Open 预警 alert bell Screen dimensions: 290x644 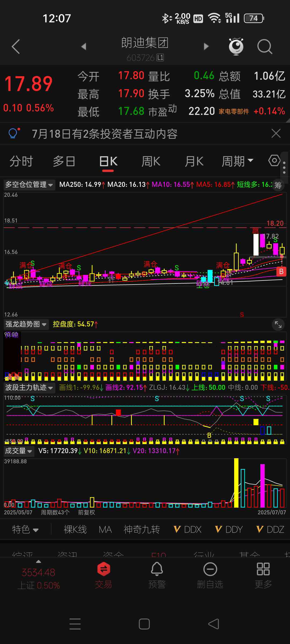tap(157, 575)
